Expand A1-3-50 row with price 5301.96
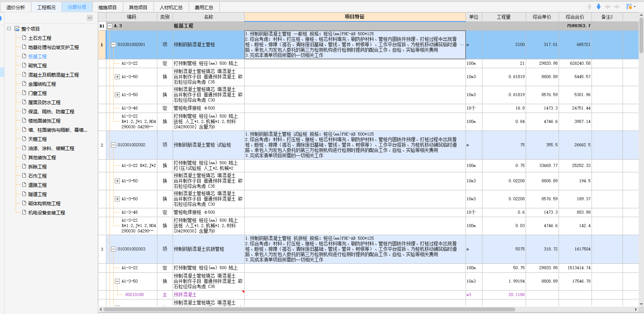The height and width of the screenshot is (314, 644). tap(117, 95)
